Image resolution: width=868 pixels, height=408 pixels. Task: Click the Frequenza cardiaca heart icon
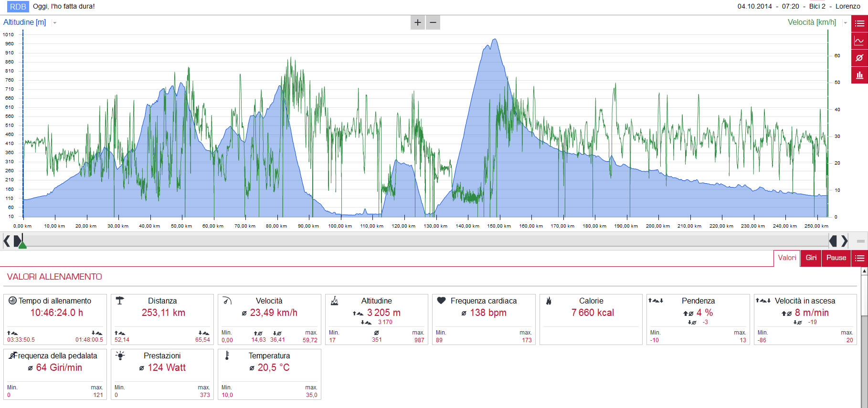(441, 301)
